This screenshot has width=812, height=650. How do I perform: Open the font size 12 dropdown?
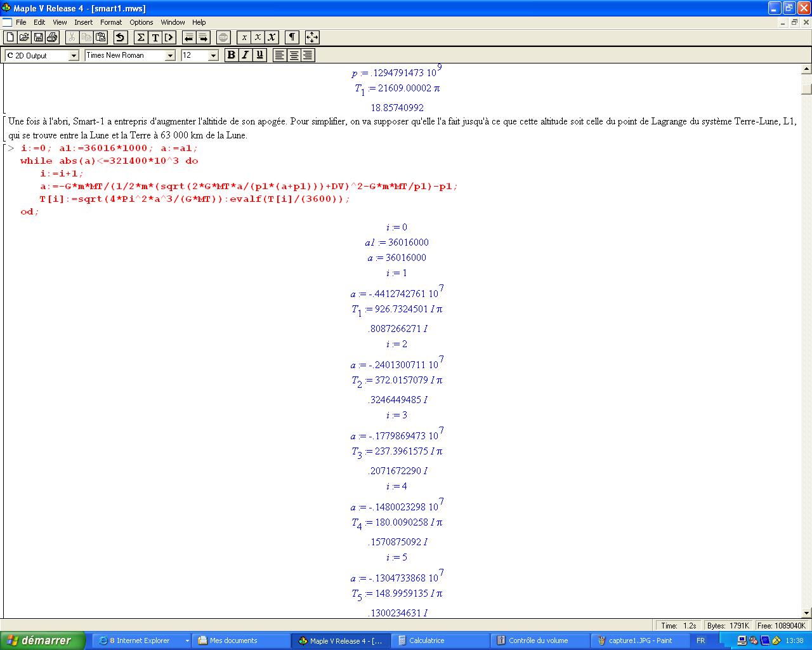point(213,56)
